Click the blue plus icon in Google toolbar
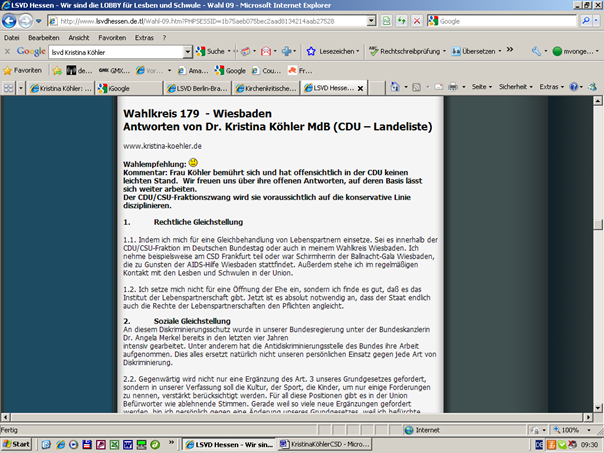 pos(286,51)
